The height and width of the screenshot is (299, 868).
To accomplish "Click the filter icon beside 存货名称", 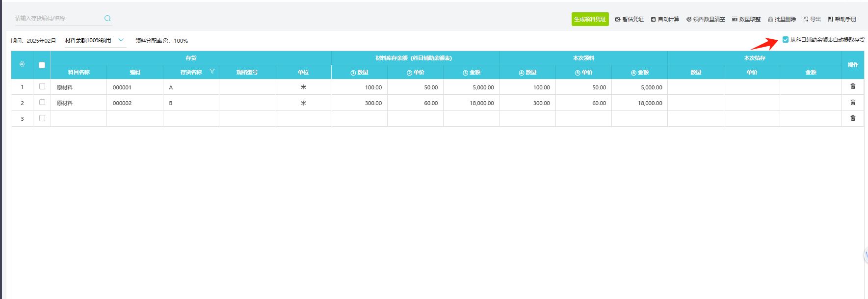I will click(x=212, y=72).
